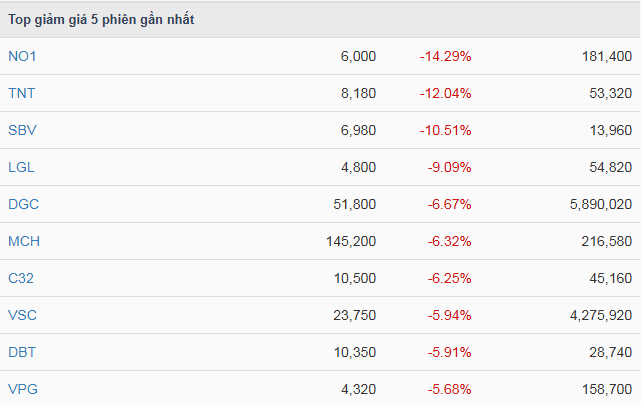641x405 pixels.
Task: Click the -6.67% change value for DGC
Action: (x=448, y=205)
